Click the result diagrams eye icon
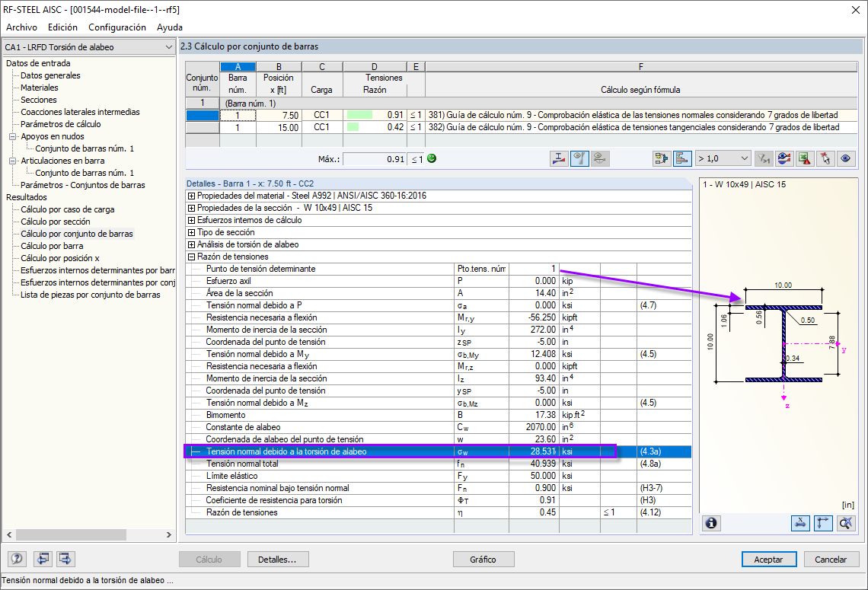The height and width of the screenshot is (590, 868). click(x=783, y=159)
